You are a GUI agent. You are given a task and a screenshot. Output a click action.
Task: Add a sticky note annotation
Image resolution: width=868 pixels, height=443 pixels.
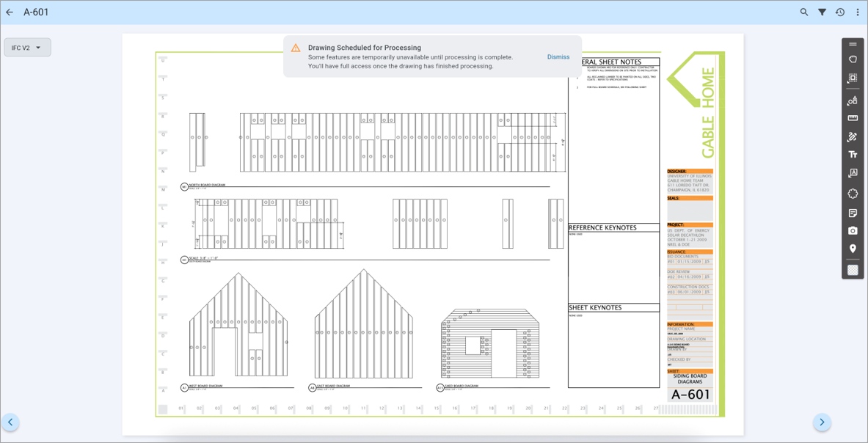[x=853, y=213]
